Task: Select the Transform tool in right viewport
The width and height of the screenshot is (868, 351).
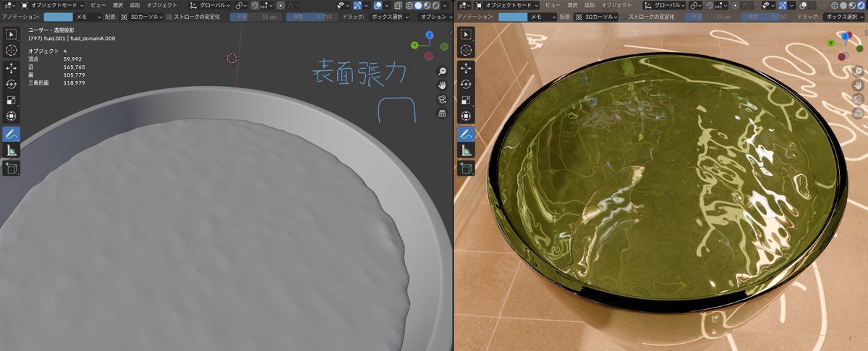Action: (467, 116)
